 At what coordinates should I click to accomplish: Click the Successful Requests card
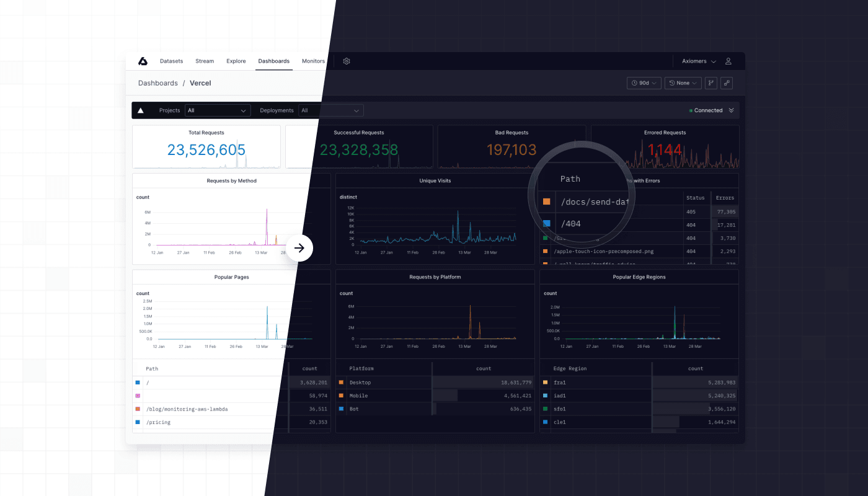(359, 147)
